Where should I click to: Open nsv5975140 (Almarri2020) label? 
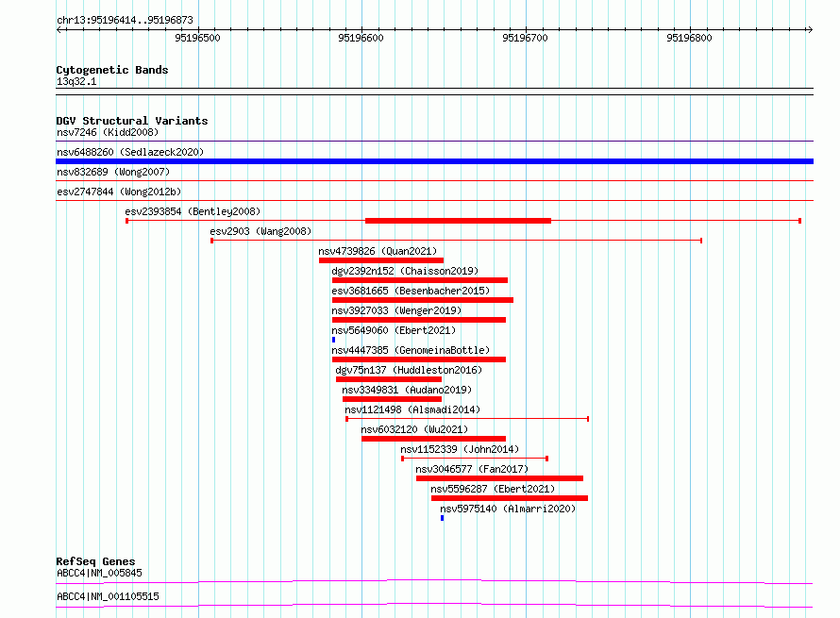coord(508,509)
